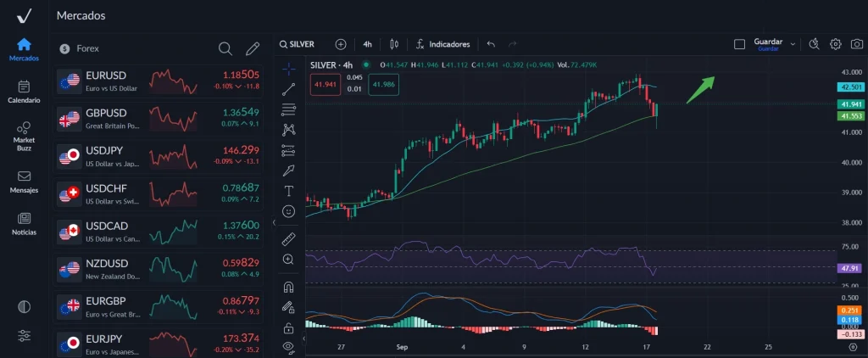Collapse the drawing toolbar with the lower arrow

pos(304,338)
